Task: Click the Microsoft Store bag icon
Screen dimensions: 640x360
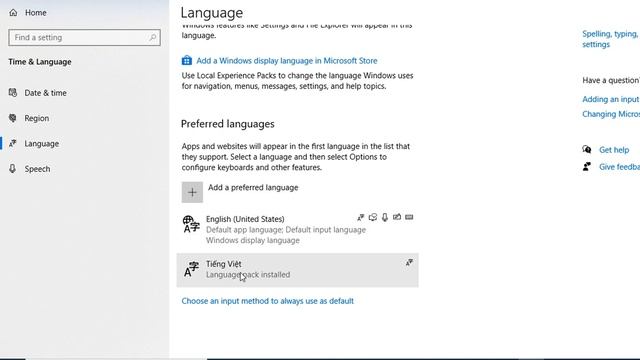Action: 187,60
